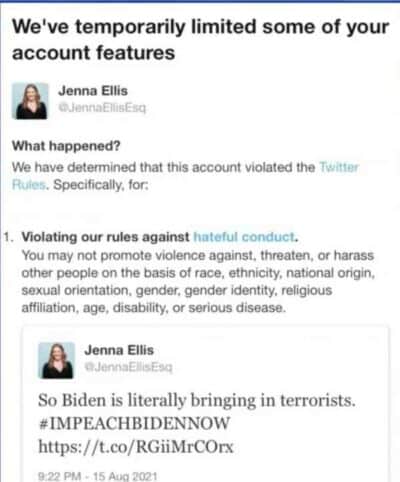This screenshot has height=482, width=400.
Task: Click the @JennaEllisEsq handle in the quoted tweet
Action: [128, 367]
